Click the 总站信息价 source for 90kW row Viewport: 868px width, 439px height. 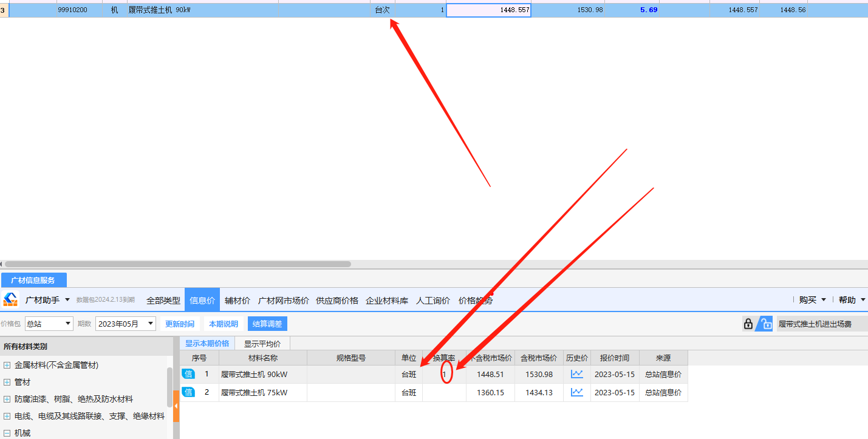663,374
